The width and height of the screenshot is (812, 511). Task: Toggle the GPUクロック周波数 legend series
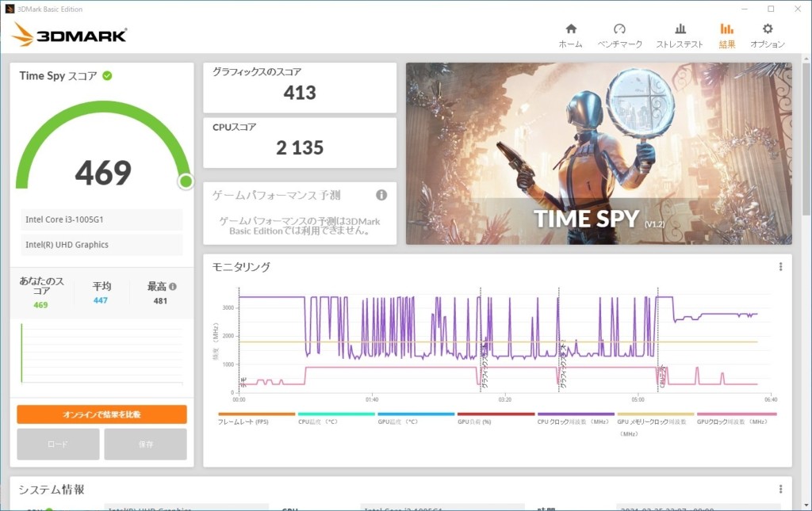737,418
